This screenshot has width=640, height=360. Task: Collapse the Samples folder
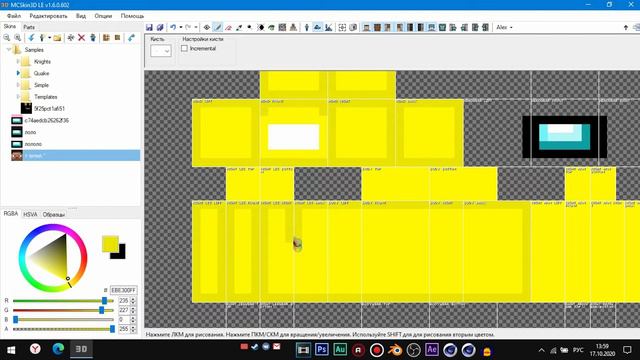click(9, 49)
